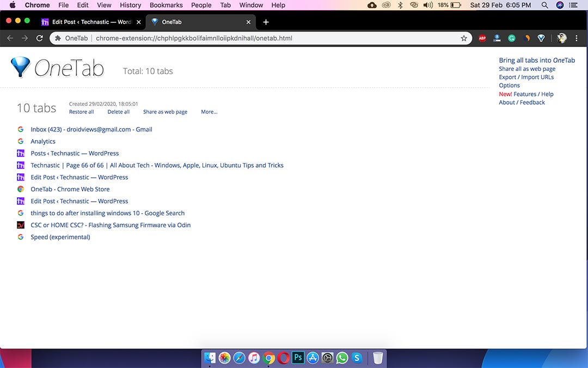This screenshot has height=368, width=588.
Task: Click Bring all tabs into OneTab
Action: [x=537, y=60]
